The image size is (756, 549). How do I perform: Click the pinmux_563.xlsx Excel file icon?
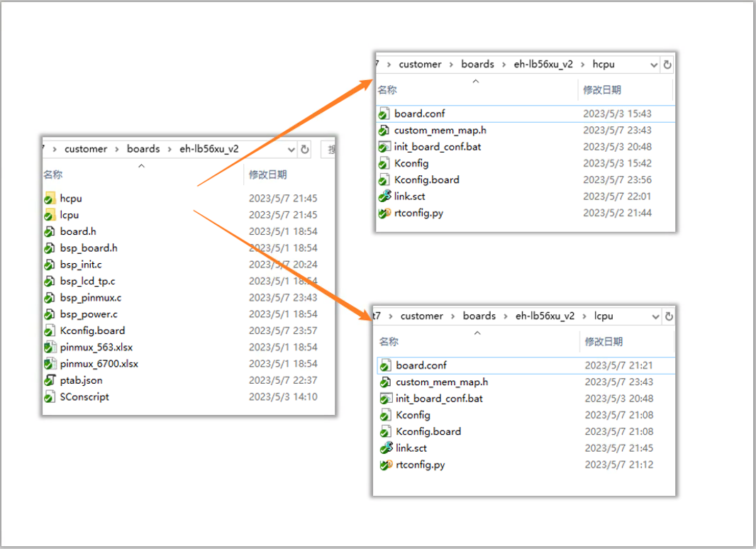(x=50, y=347)
